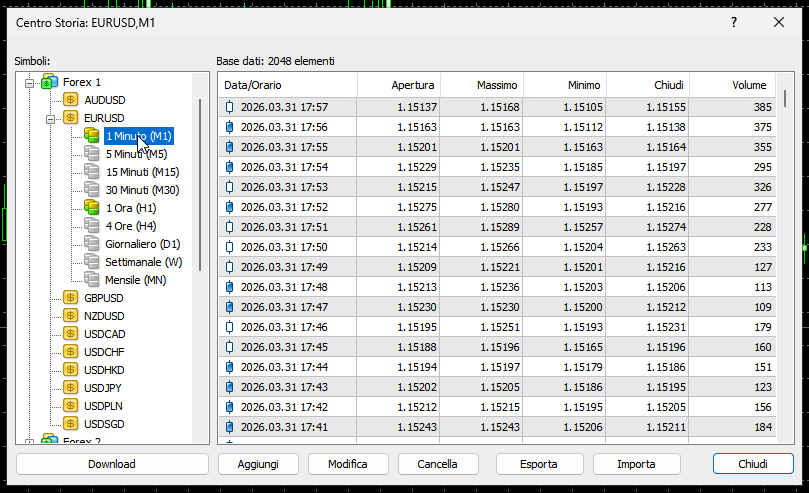The height and width of the screenshot is (493, 809).
Task: Click the Importa button
Action: 637,464
